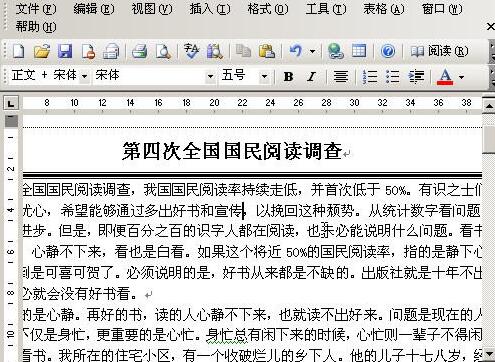Click the heading 第四次全国国民阅读调查
Viewport: 495px width, 362px height.
coord(232,151)
